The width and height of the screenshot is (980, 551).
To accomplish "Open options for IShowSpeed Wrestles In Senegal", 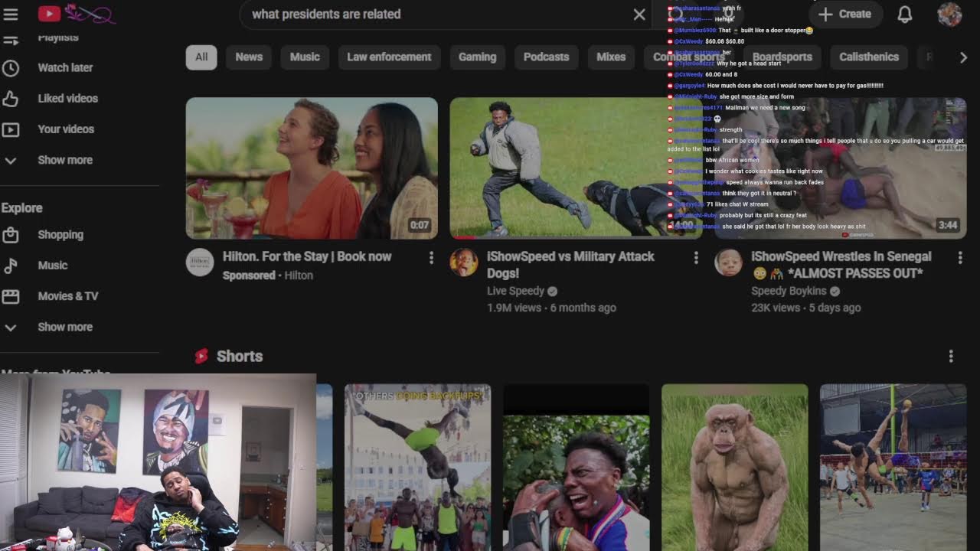I will 960,258.
